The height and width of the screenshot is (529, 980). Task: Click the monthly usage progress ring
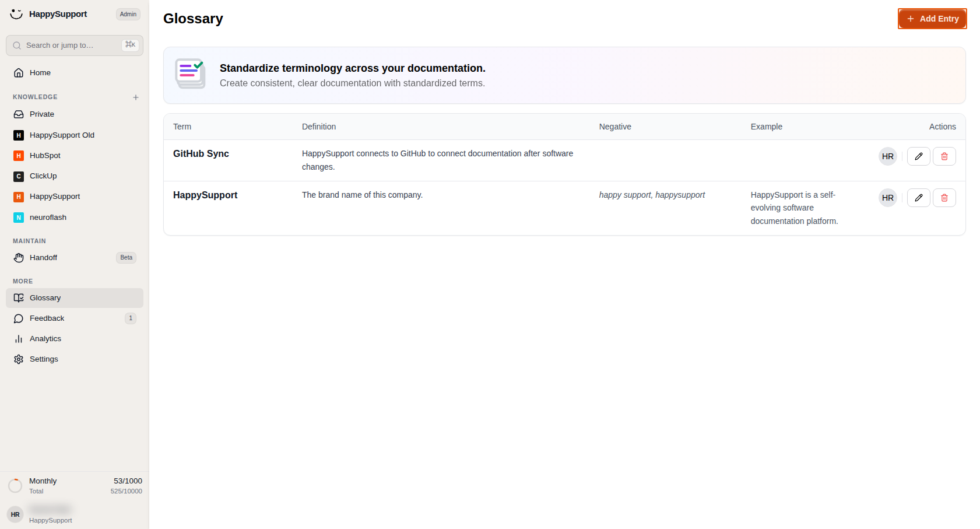(x=15, y=486)
